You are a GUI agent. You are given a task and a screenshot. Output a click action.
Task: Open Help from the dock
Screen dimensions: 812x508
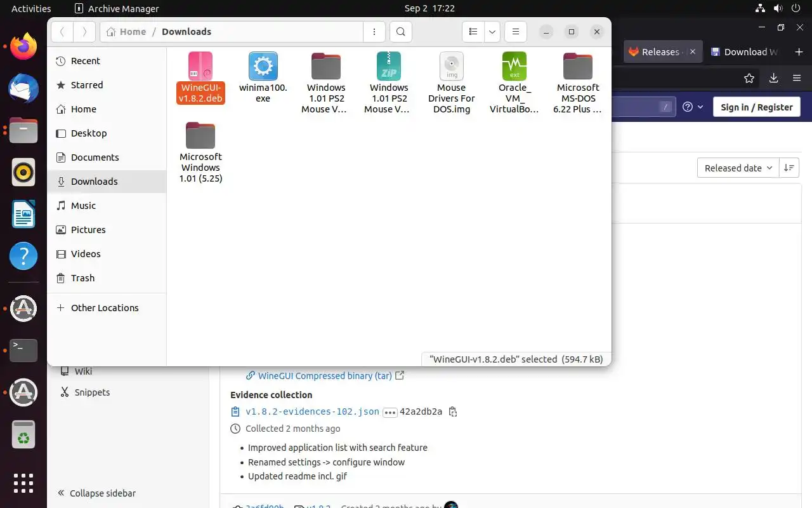[x=23, y=256]
